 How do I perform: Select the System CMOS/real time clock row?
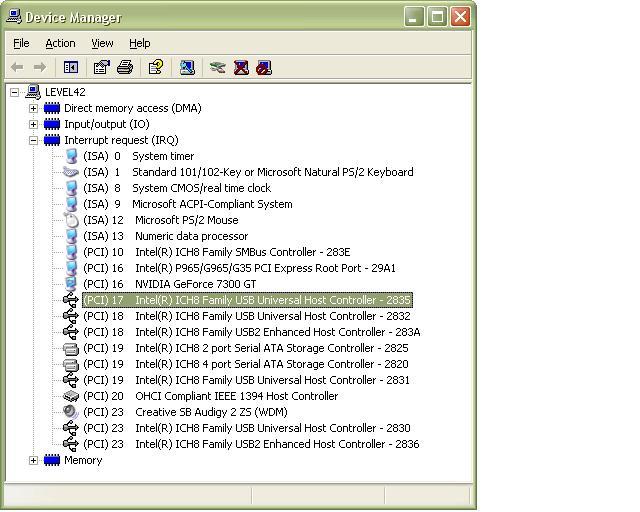click(177, 188)
